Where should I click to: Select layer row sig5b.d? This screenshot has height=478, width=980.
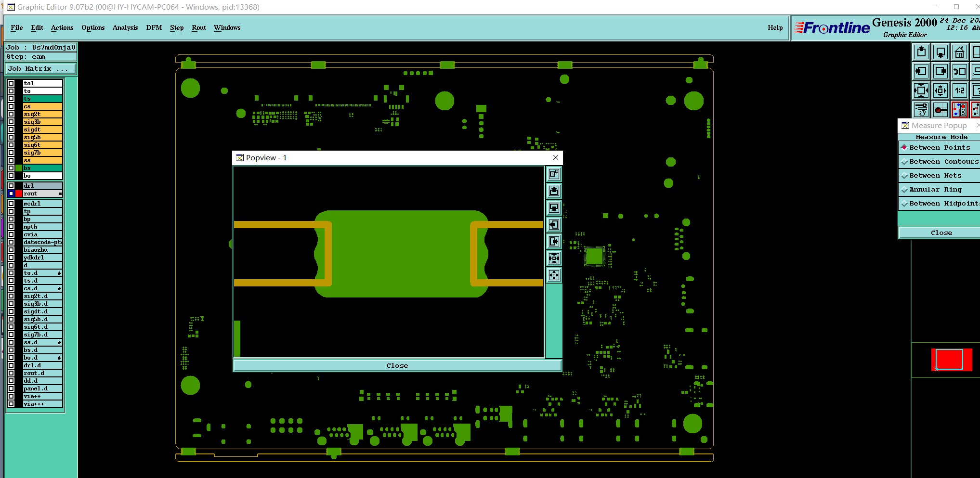(x=43, y=319)
